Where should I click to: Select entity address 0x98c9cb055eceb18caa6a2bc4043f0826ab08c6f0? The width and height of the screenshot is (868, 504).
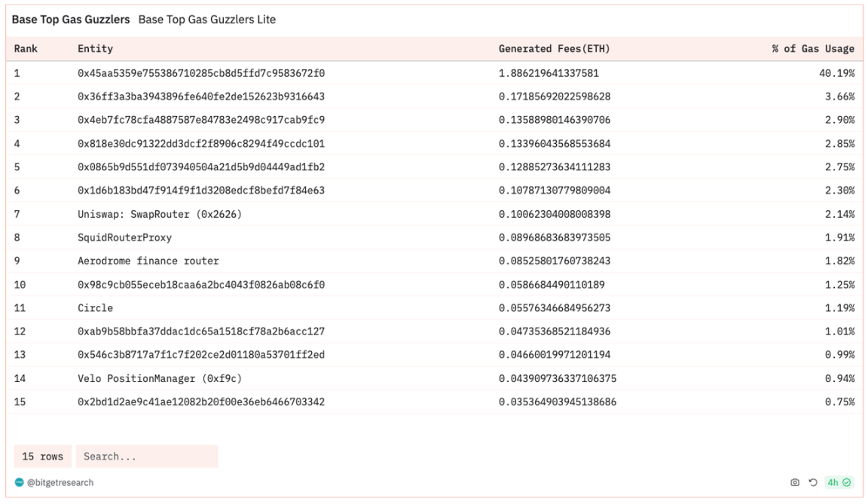201,284
